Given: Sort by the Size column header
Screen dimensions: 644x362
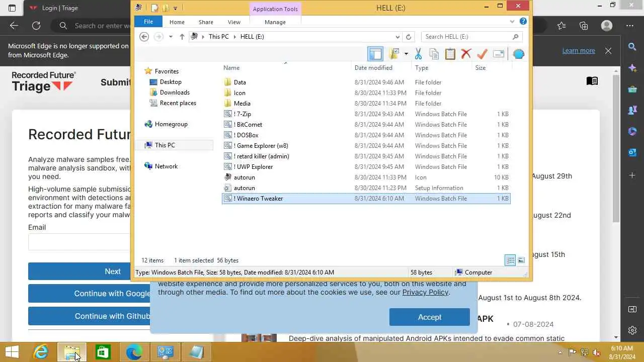Looking at the screenshot, I should [480, 68].
